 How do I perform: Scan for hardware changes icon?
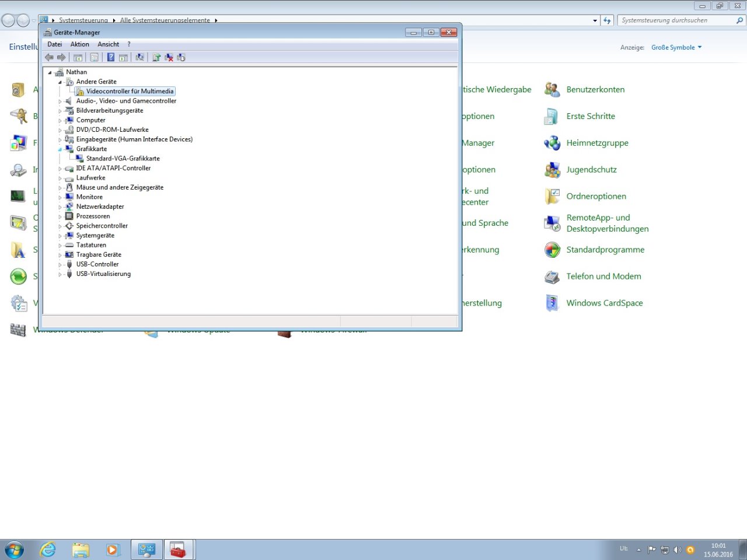pyautogui.click(x=139, y=57)
